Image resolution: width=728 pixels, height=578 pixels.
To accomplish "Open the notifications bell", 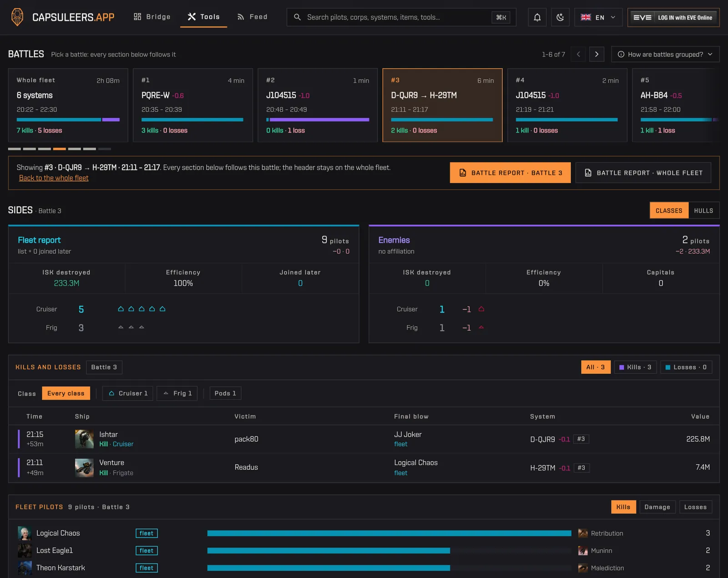I will point(537,17).
